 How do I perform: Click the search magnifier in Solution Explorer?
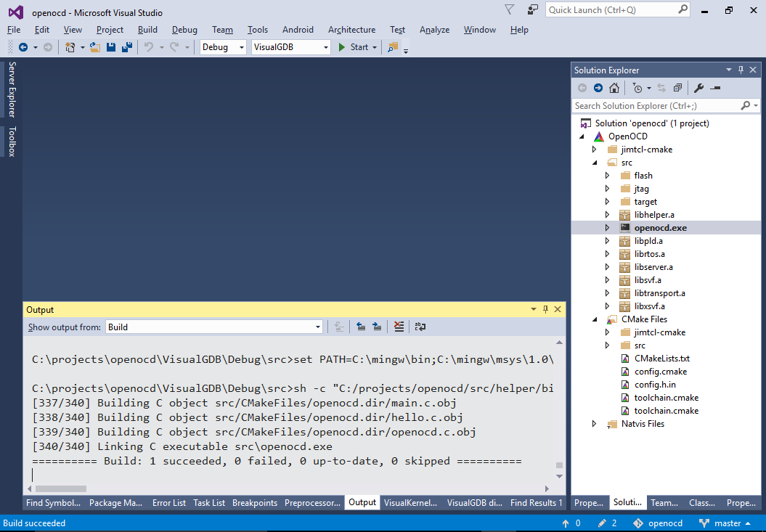click(x=746, y=105)
